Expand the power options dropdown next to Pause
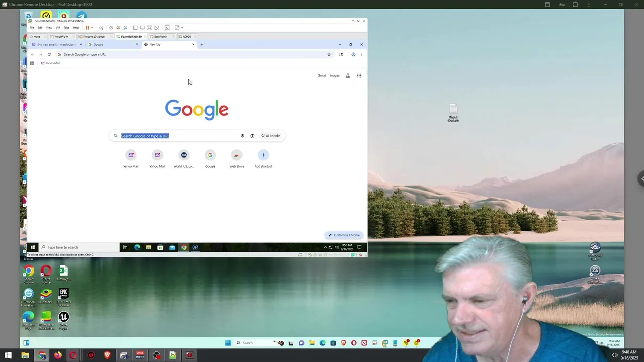This screenshot has width=644, height=362. [x=92, y=28]
